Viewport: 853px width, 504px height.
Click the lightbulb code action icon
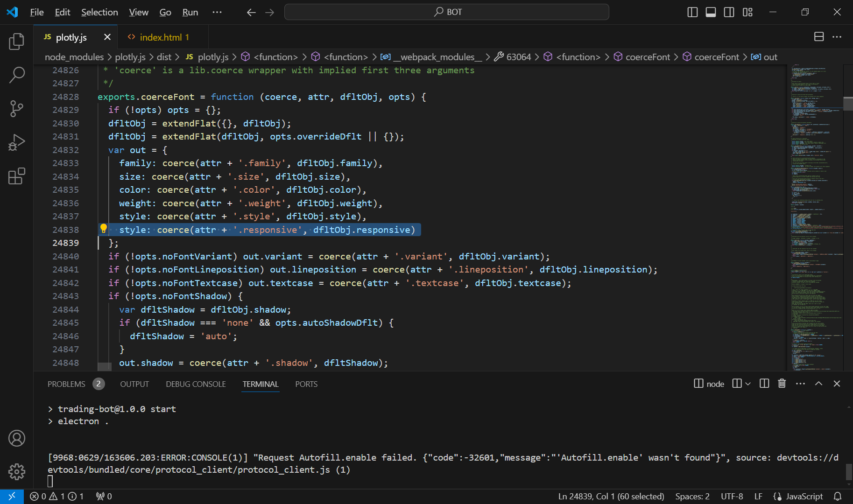pyautogui.click(x=104, y=229)
